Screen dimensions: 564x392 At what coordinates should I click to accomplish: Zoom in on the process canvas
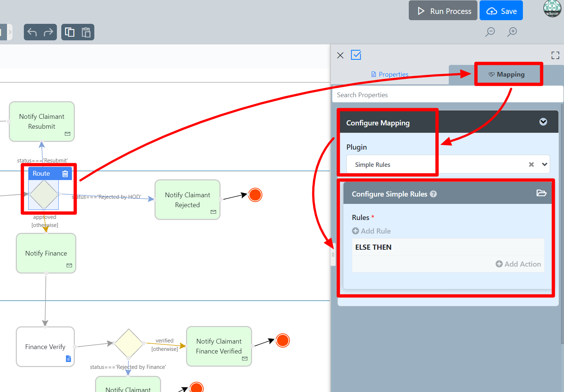tap(512, 32)
